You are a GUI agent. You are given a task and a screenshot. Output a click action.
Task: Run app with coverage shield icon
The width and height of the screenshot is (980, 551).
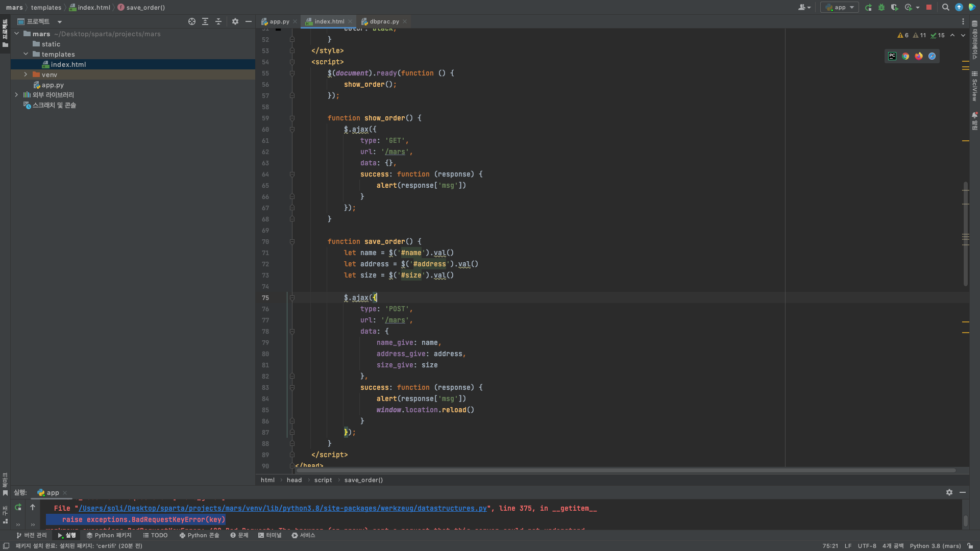click(895, 8)
